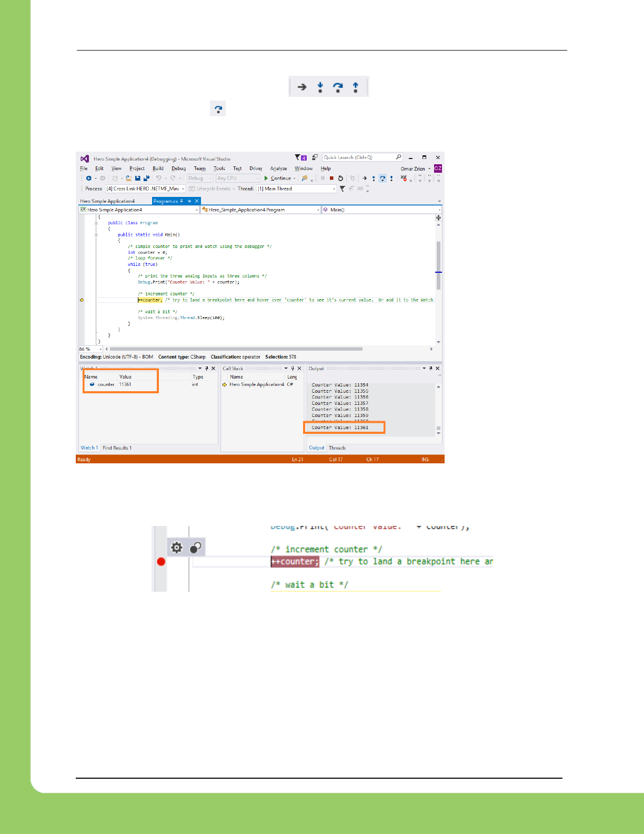Click the Step Into icon in Visual Studio toolbar
644x834 pixels.
[x=374, y=178]
